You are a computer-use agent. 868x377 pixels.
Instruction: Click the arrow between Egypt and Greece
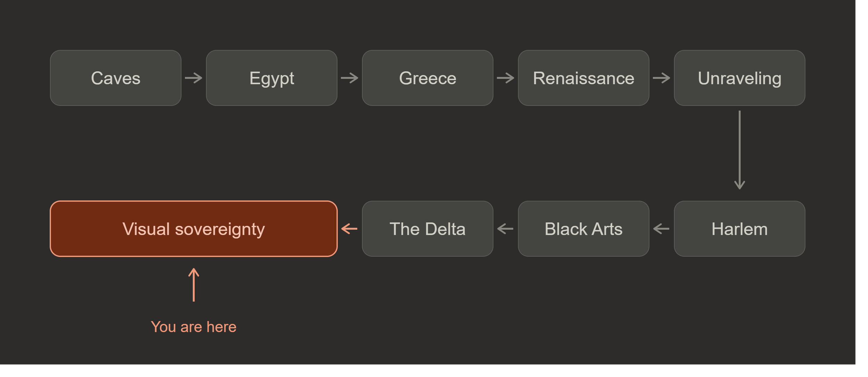(349, 78)
